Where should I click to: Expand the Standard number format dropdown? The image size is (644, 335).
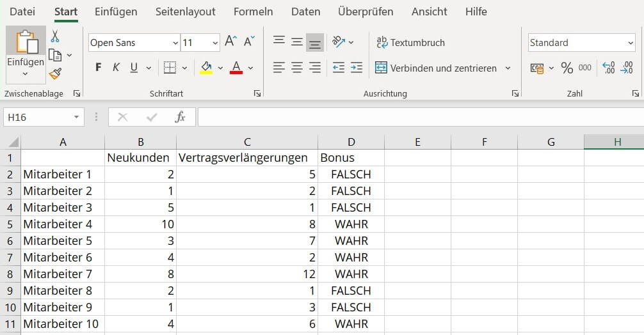point(631,43)
